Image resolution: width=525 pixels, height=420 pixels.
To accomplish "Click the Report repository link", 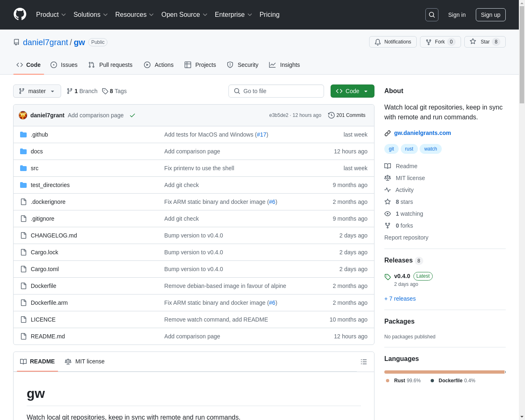I will [406, 237].
